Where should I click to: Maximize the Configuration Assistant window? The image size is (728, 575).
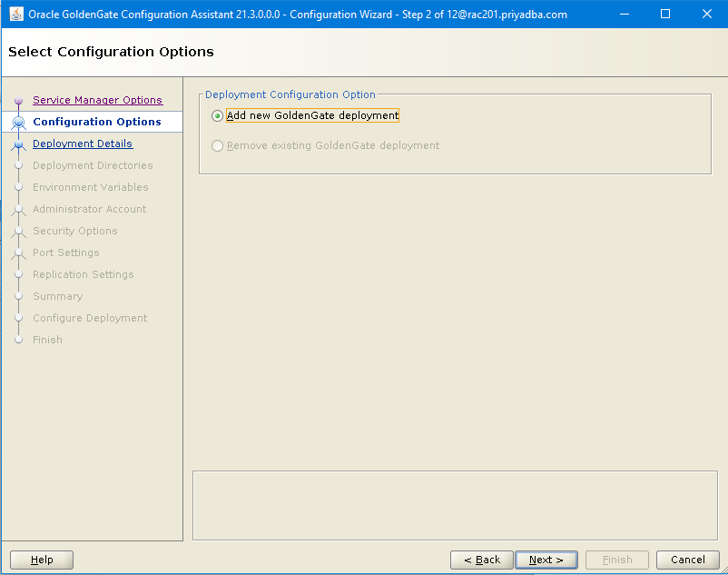665,14
